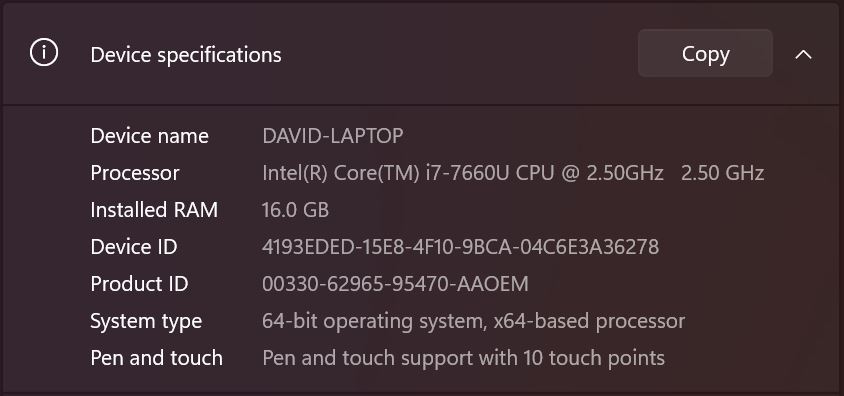Click the Product ID value 00330-62965-95470-AAOEM
This screenshot has height=396, width=844.
(x=395, y=284)
